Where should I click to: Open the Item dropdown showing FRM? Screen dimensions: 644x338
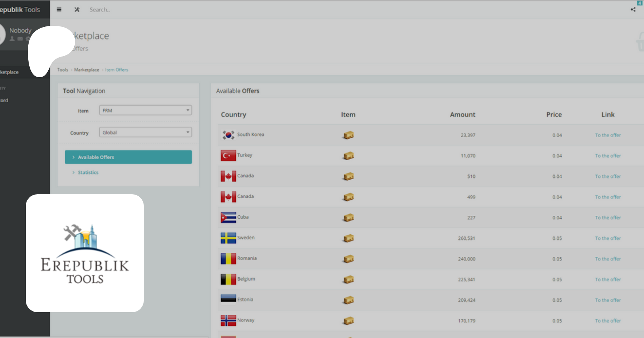coord(145,111)
